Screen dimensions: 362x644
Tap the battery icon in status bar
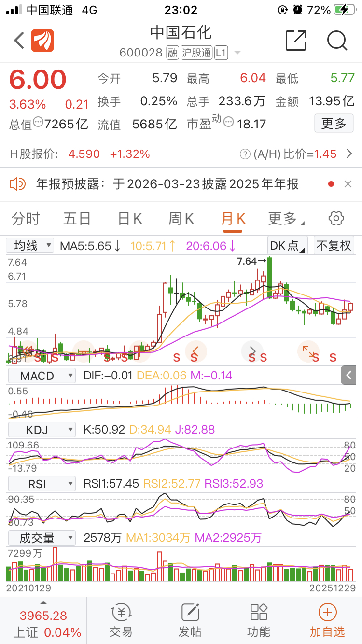(x=344, y=10)
